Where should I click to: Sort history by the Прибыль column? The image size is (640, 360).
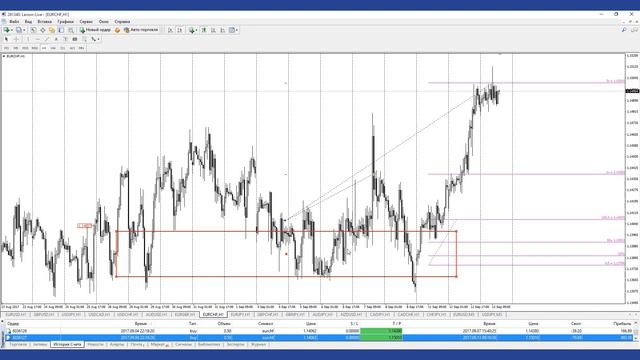[x=622, y=324]
